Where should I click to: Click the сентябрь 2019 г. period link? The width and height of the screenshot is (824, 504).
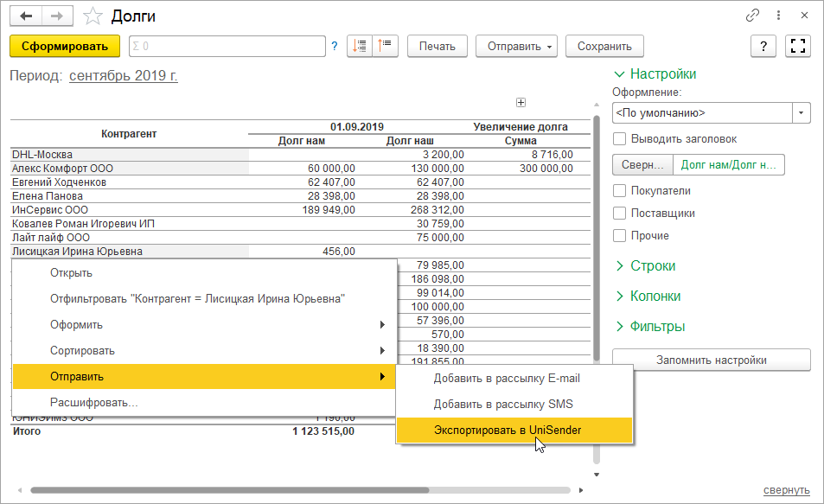pyautogui.click(x=124, y=76)
